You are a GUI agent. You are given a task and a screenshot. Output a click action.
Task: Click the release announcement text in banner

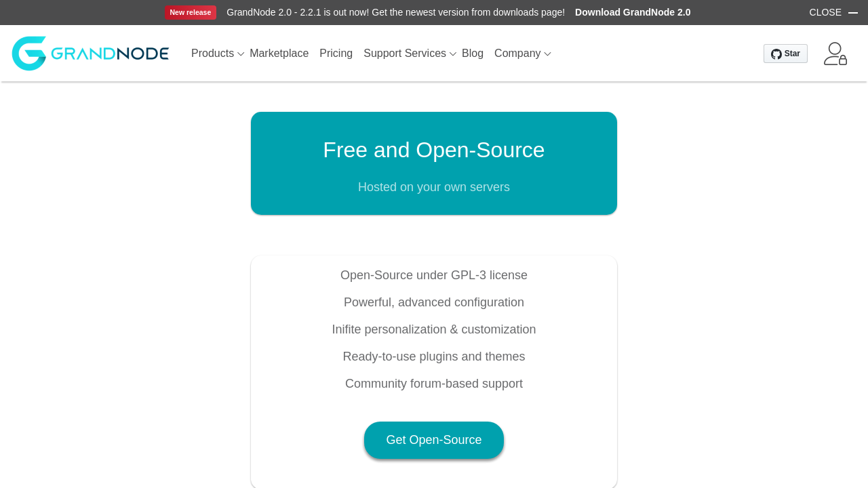(x=395, y=12)
